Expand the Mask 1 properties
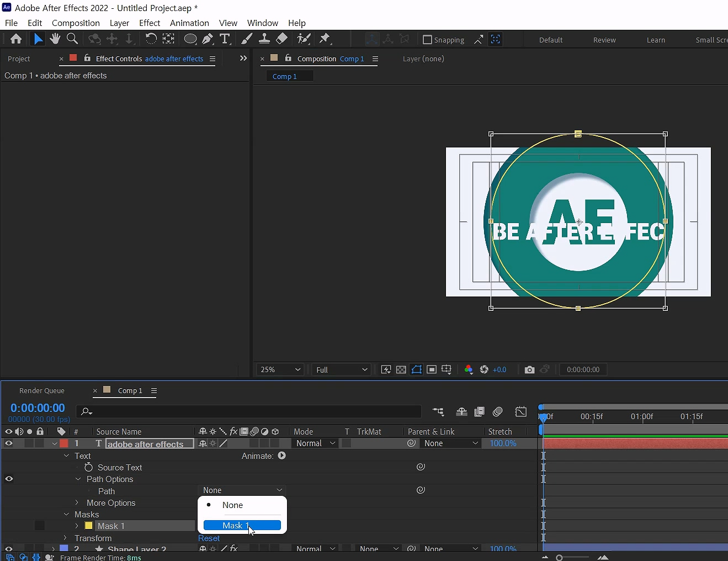Image resolution: width=728 pixels, height=561 pixels. (x=77, y=526)
